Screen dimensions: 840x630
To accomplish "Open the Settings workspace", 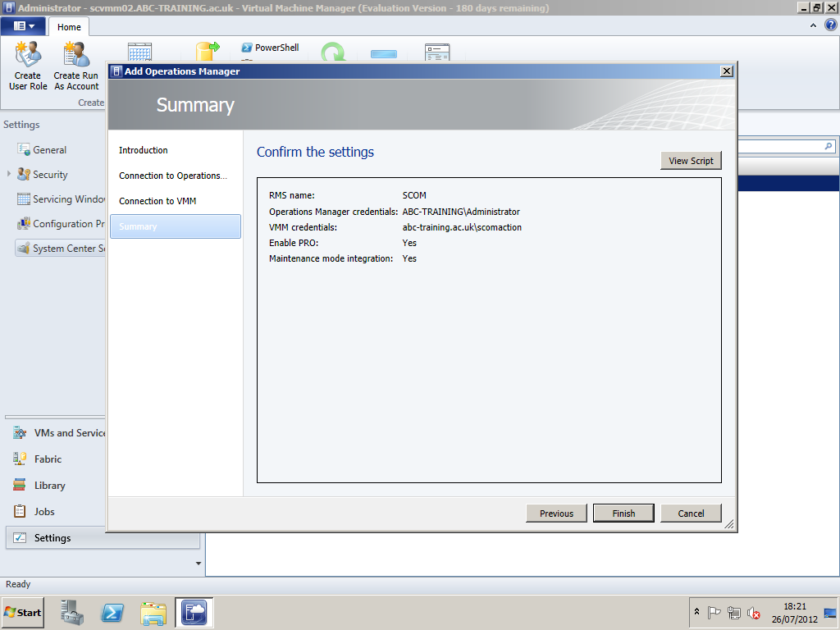I will click(x=103, y=538).
